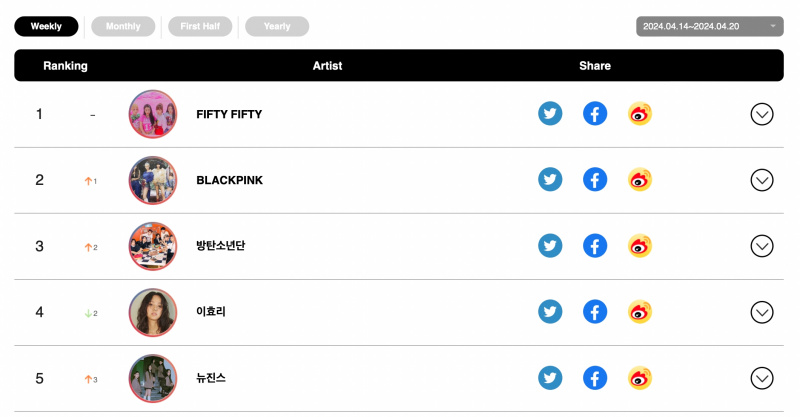The height and width of the screenshot is (417, 800).
Task: Share 뉴진스 on Weibo
Action: click(x=640, y=378)
